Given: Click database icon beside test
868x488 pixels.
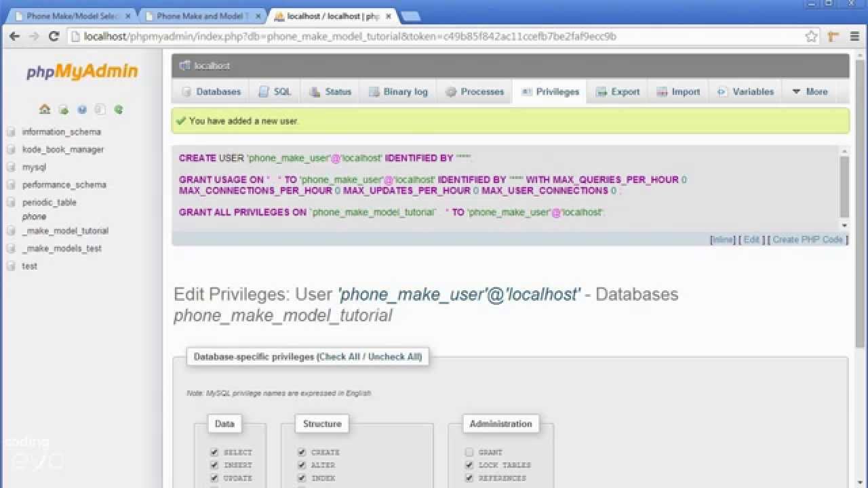Looking at the screenshot, I should (11, 266).
